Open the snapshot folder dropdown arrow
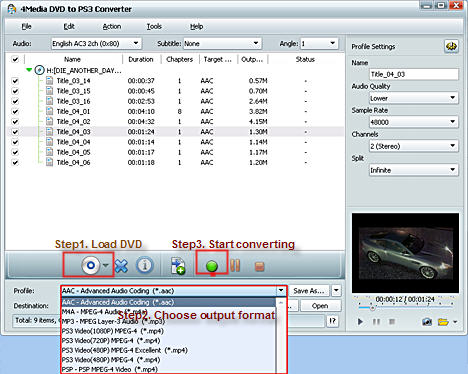The height and width of the screenshot is (374, 468). point(455,322)
